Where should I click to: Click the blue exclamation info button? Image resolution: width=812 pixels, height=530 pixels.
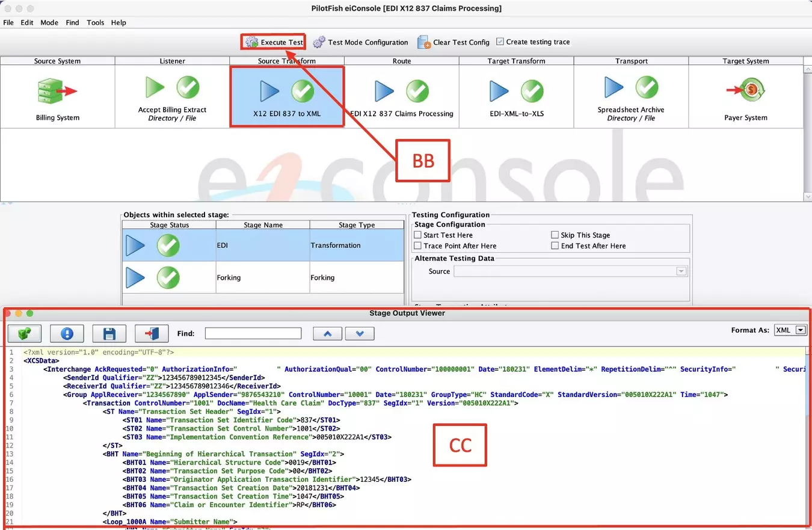[x=67, y=333]
